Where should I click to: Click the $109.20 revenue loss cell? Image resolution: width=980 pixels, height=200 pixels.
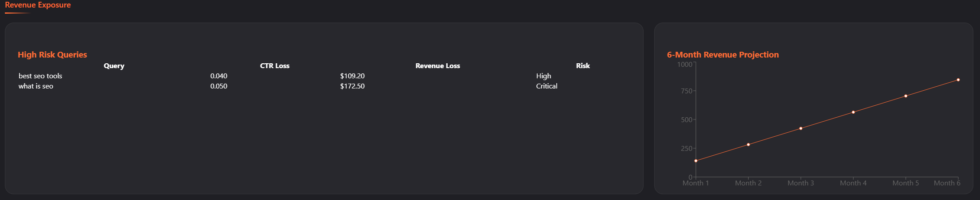click(x=352, y=76)
